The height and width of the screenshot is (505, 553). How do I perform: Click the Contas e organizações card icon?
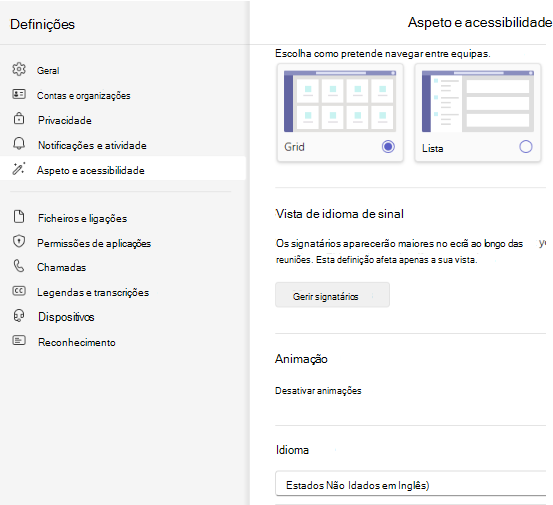pyautogui.click(x=19, y=94)
